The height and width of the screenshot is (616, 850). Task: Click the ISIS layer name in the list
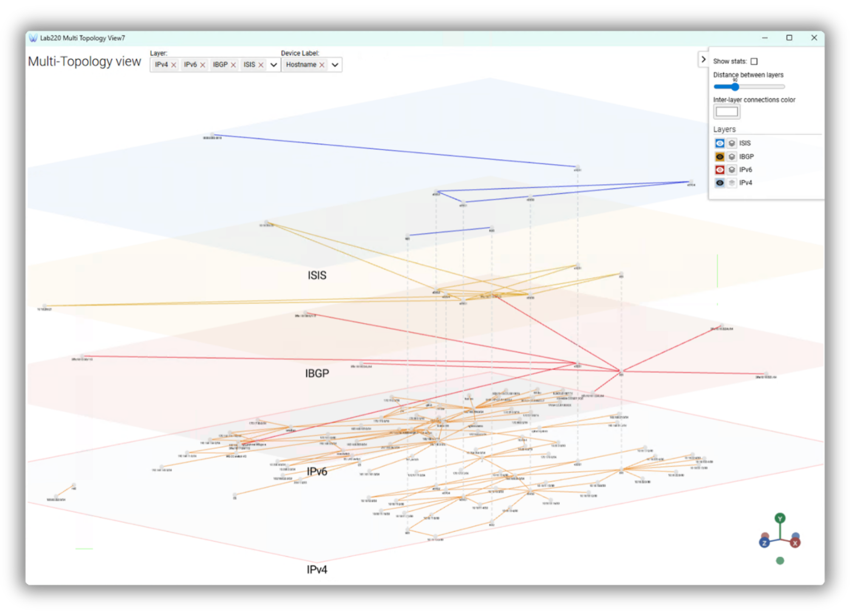click(x=745, y=143)
